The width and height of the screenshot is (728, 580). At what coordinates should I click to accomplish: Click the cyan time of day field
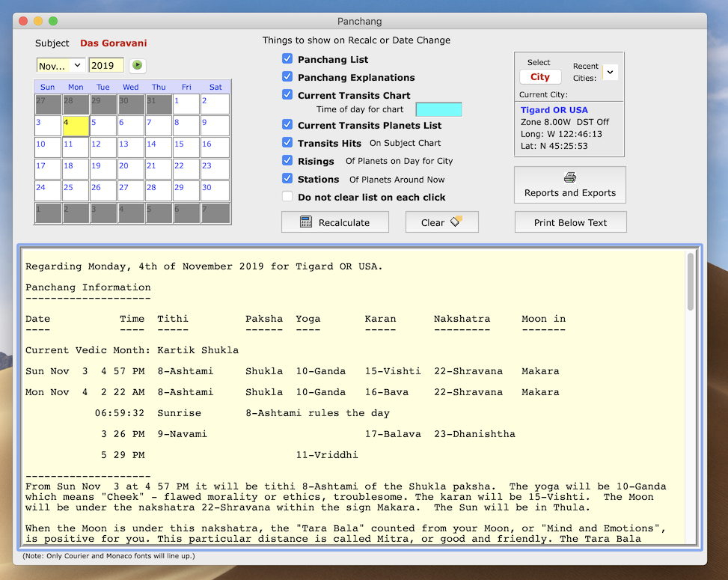tap(439, 110)
